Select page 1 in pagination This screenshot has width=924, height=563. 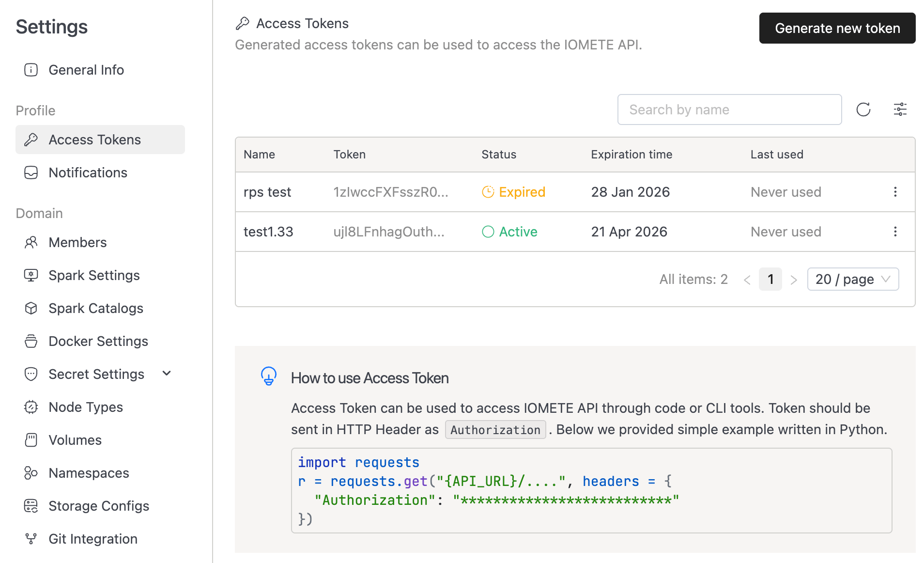coord(770,279)
